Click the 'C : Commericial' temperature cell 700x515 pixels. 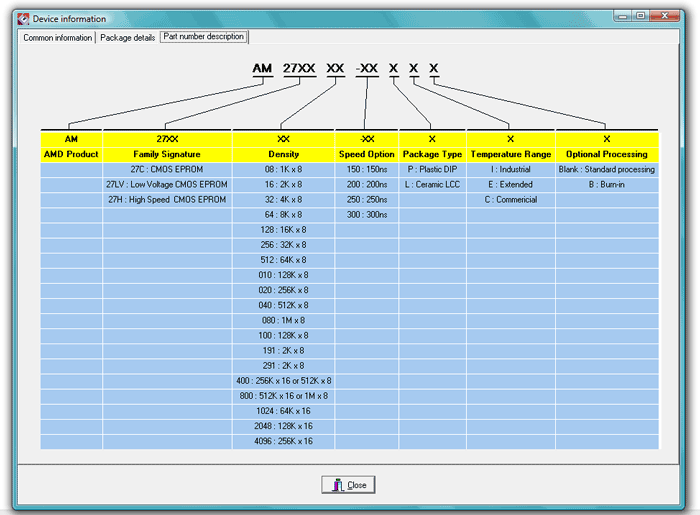(x=511, y=199)
